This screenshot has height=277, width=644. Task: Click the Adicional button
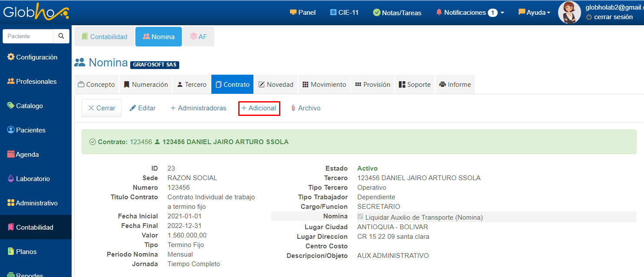[259, 108]
